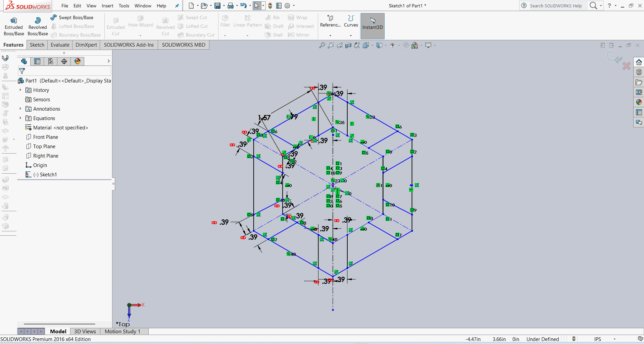Select Material not specified item
This screenshot has width=644, height=344.
point(57,127)
